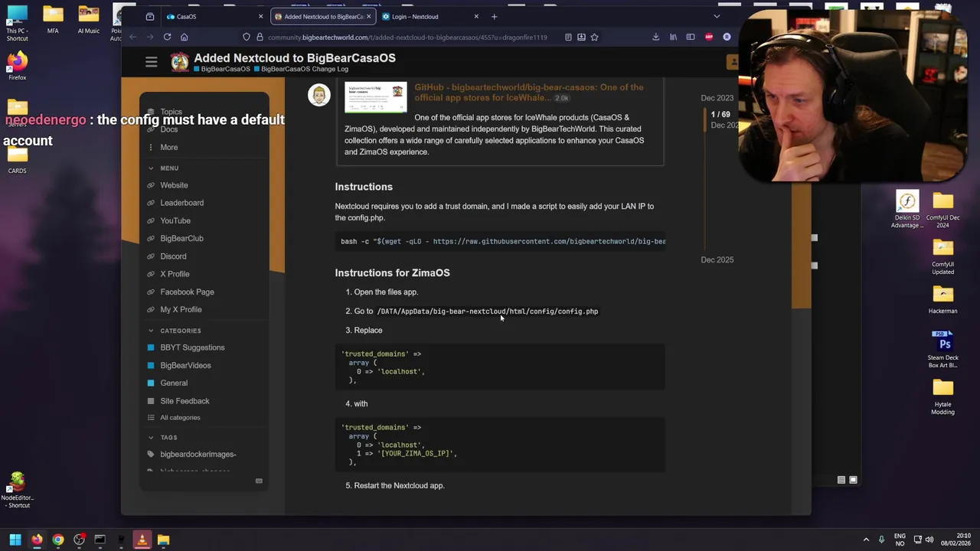Open the hamburger sidebar menu icon
The height and width of the screenshot is (551, 980).
151,62
